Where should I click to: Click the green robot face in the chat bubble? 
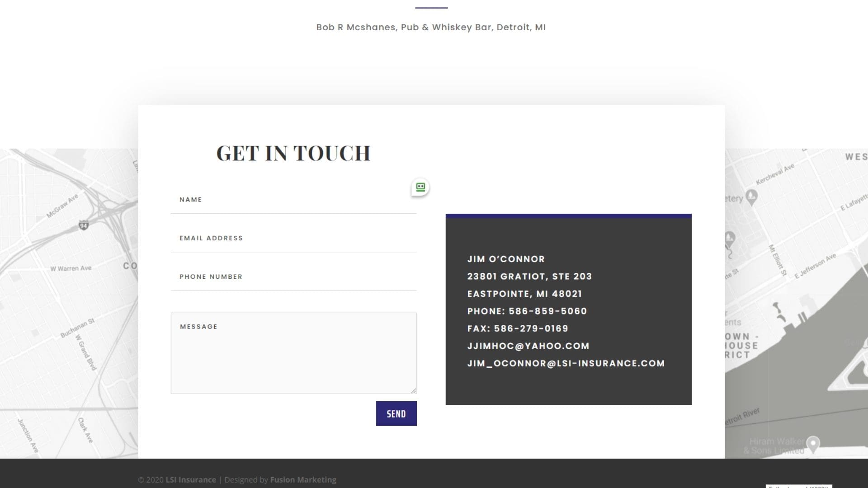click(420, 186)
